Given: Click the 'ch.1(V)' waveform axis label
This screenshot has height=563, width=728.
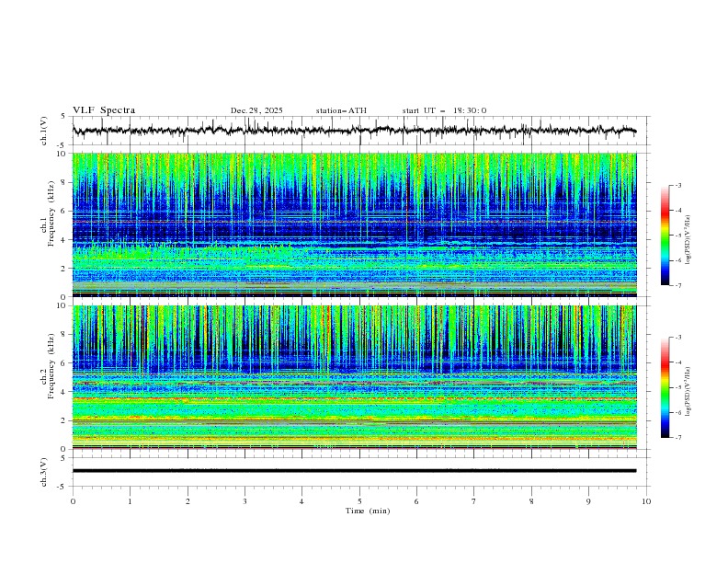Looking at the screenshot, I should [x=44, y=131].
